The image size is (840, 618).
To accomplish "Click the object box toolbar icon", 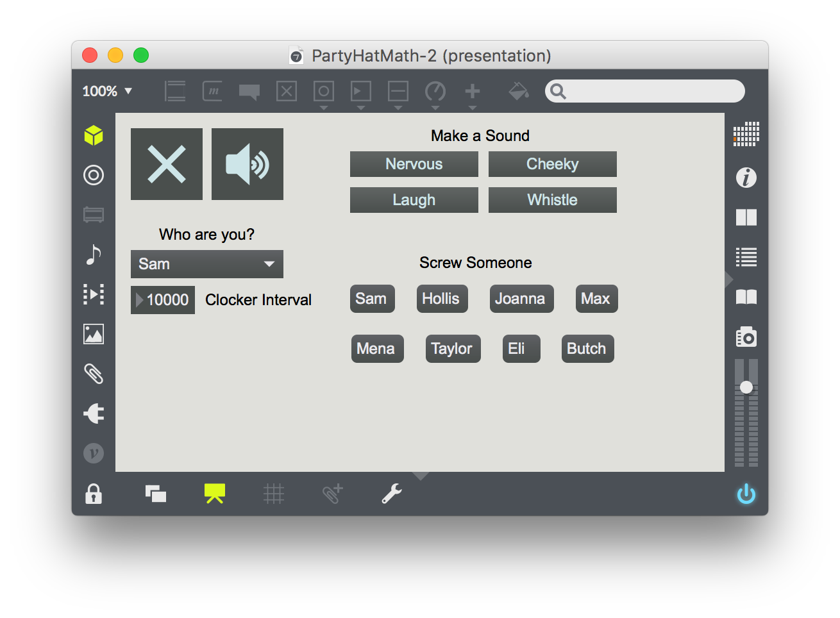I will pyautogui.click(x=175, y=91).
